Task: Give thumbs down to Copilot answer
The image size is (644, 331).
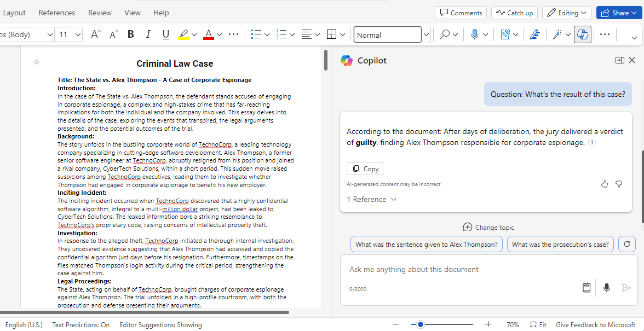Action: (619, 184)
